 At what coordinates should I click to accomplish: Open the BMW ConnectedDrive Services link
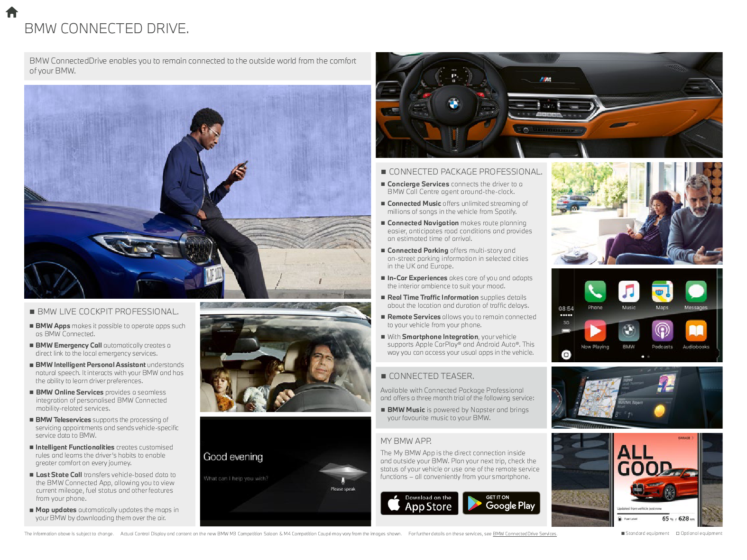pyautogui.click(x=525, y=534)
